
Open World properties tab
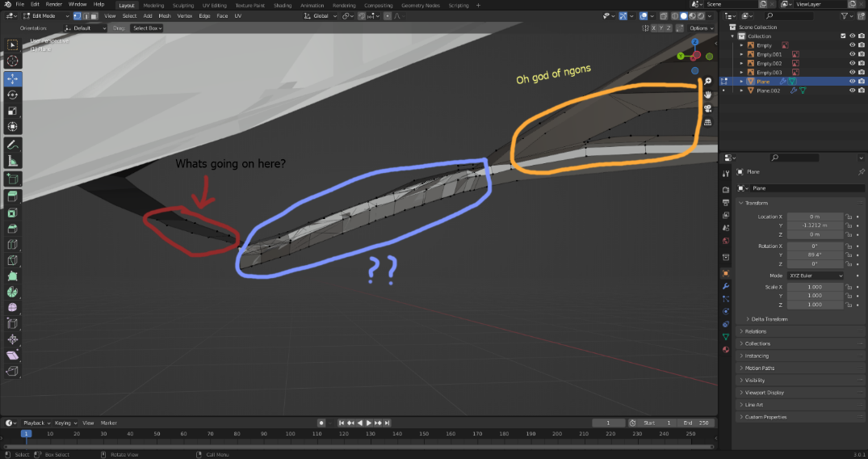(x=726, y=241)
